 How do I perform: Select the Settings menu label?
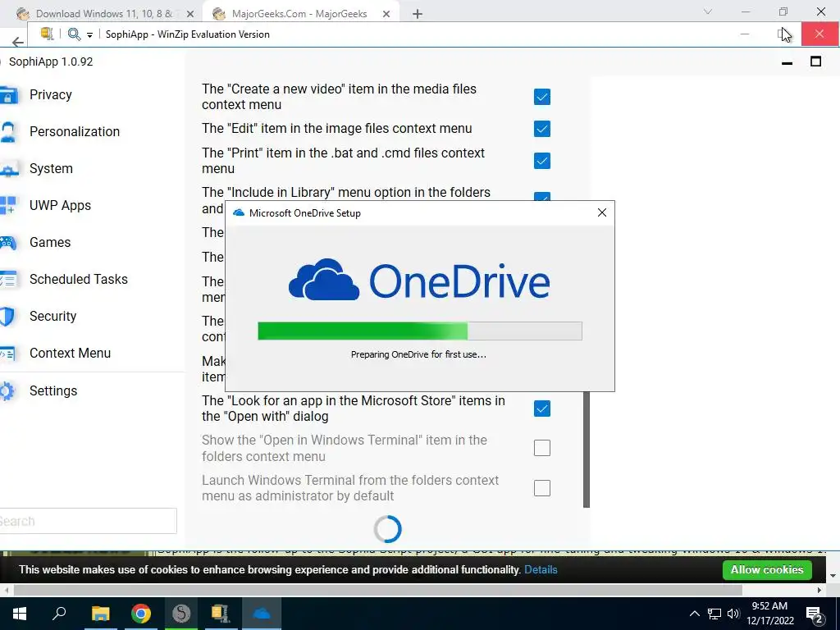point(53,391)
